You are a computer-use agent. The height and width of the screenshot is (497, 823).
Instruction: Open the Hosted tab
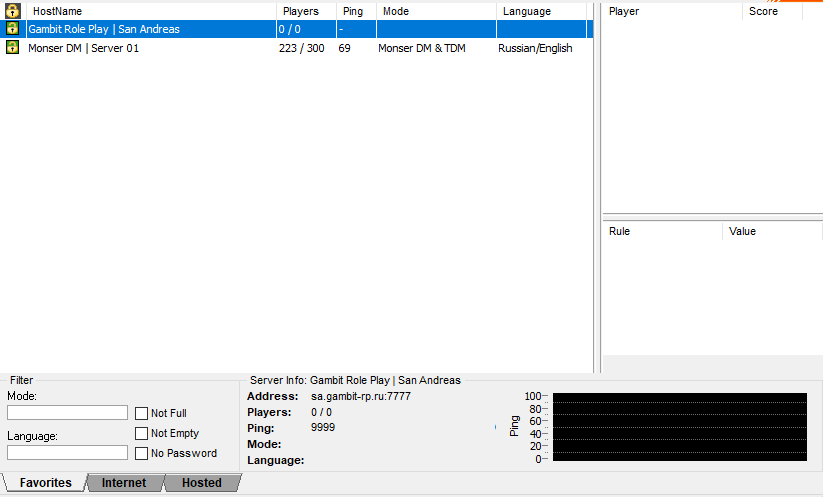click(201, 483)
